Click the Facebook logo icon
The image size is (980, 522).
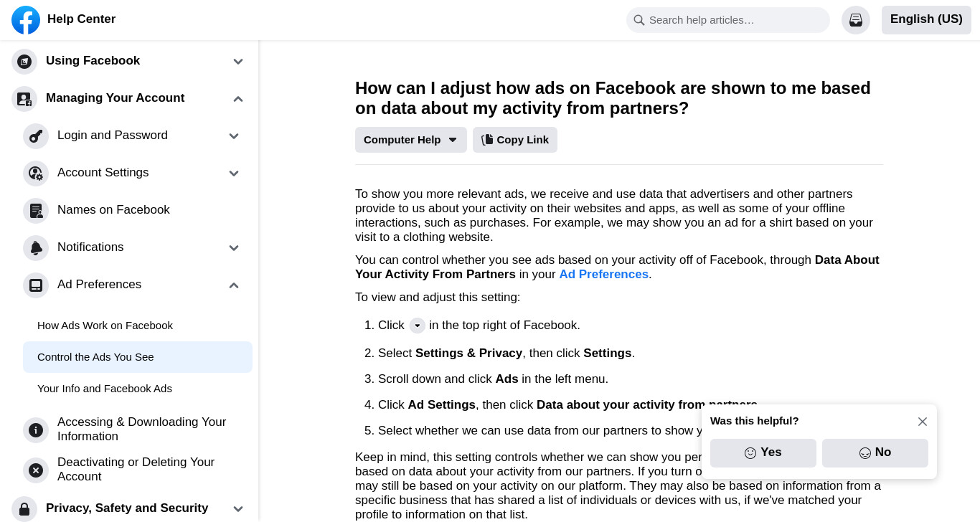[26, 20]
